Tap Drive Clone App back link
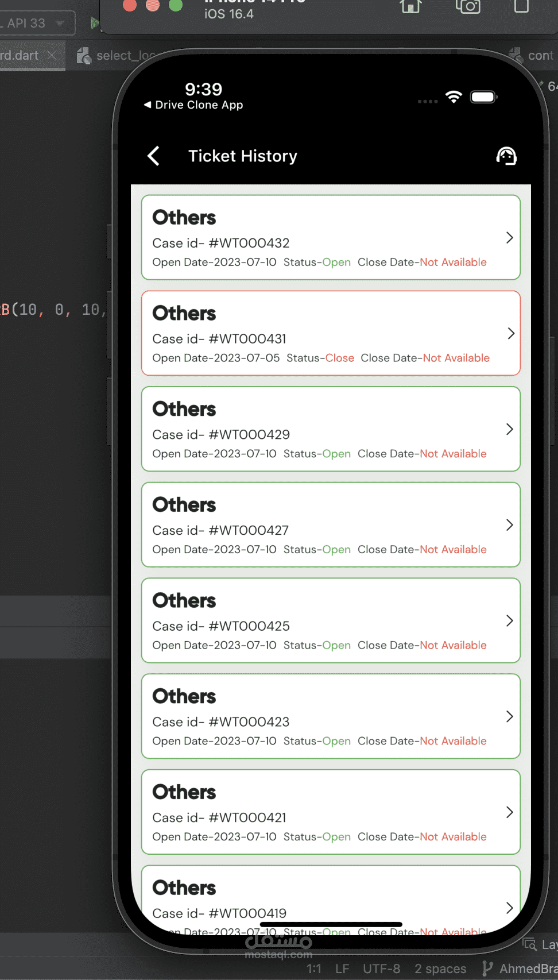Viewport: 558px width, 980px height. click(193, 105)
